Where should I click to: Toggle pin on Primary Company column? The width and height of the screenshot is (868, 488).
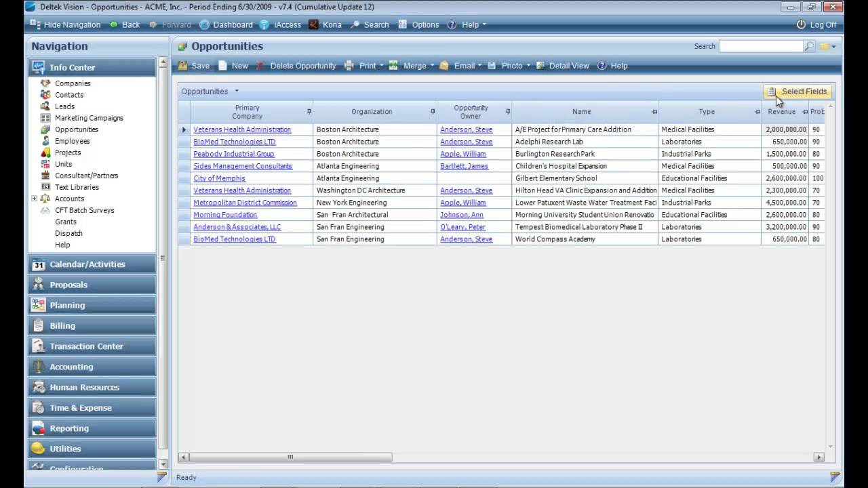pyautogui.click(x=309, y=111)
